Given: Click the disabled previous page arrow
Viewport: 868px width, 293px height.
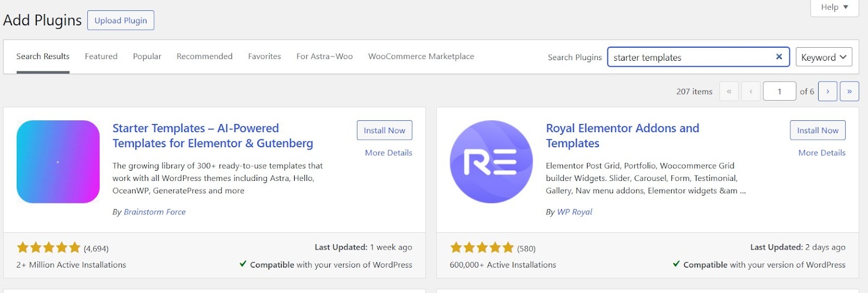Looking at the screenshot, I should pyautogui.click(x=751, y=92).
